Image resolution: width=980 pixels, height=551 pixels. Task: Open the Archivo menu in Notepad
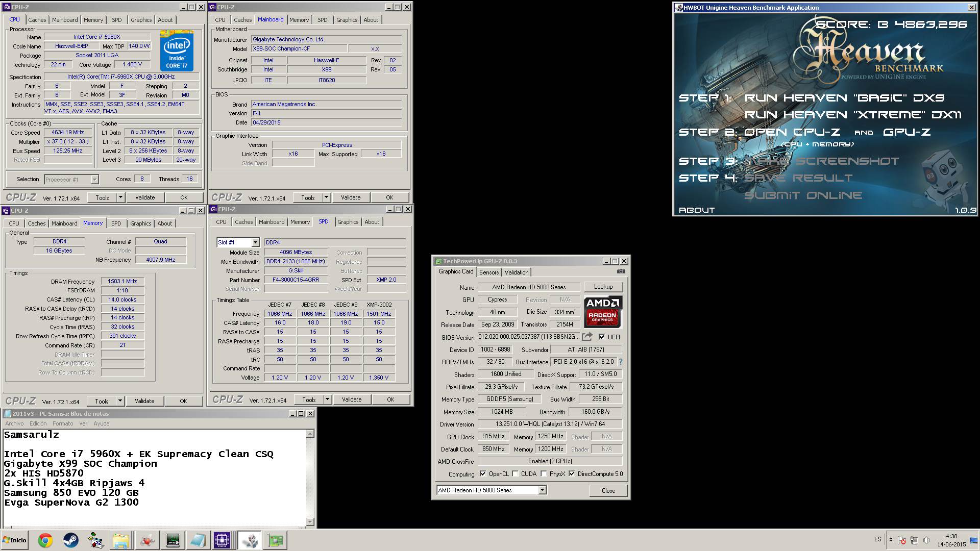14,423
